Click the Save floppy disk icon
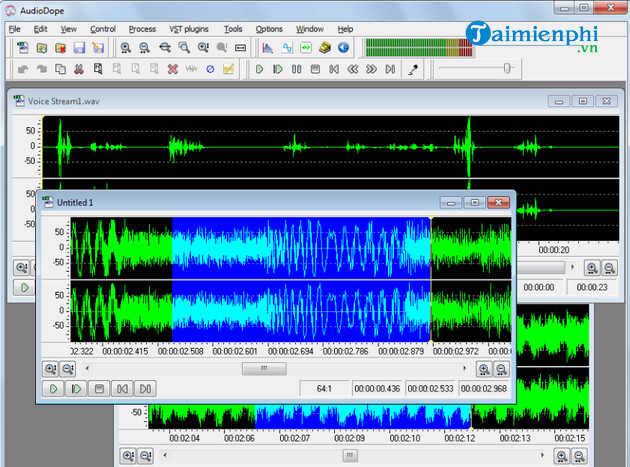 [x=79, y=48]
